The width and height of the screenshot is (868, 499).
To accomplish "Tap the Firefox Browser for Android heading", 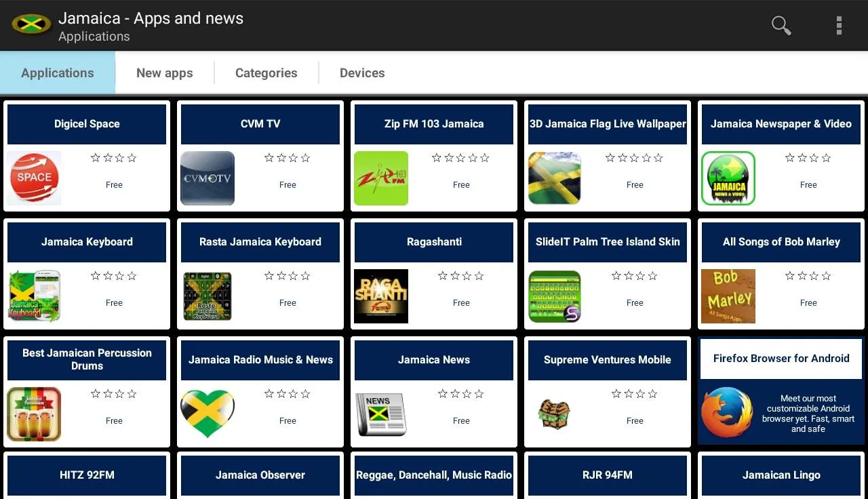I will point(781,359).
